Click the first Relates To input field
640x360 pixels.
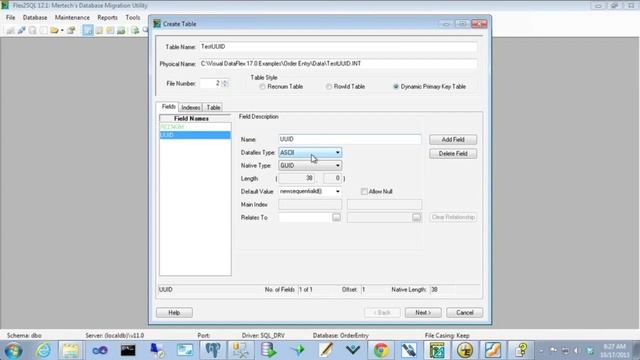pyautogui.click(x=305, y=218)
